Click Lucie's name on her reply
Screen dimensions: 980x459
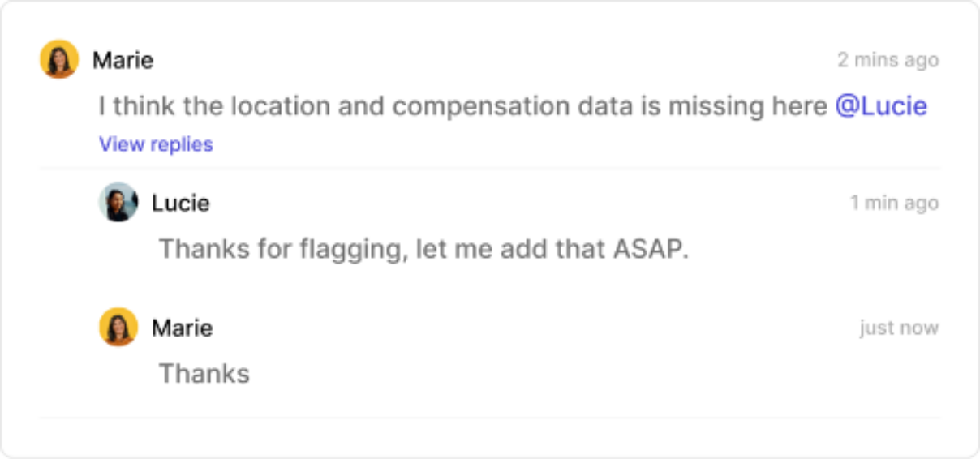(180, 203)
